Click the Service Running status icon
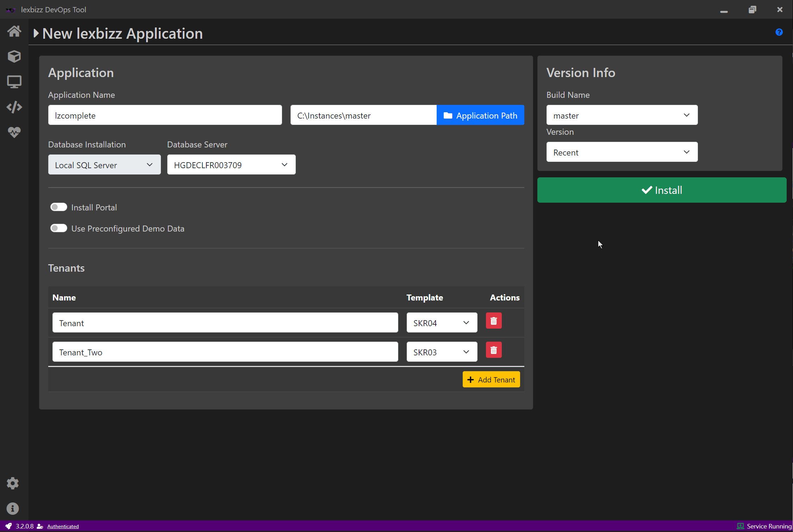Screen dimensions: 793x532 740,526
